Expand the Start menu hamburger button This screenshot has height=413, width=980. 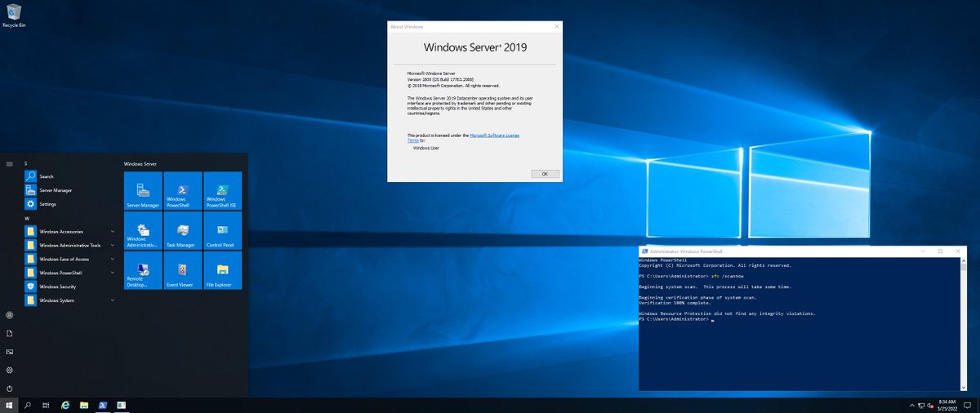click(9, 163)
